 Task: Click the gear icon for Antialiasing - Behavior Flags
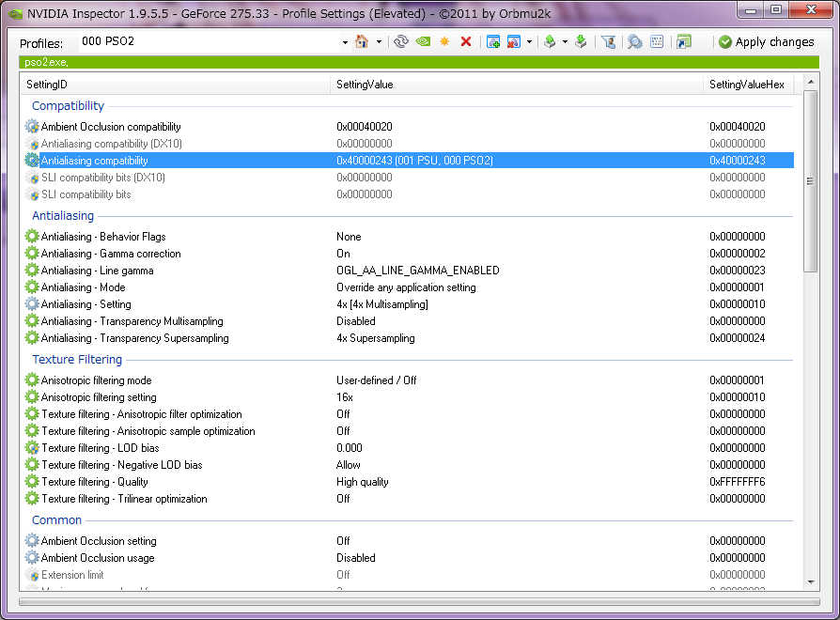[32, 237]
